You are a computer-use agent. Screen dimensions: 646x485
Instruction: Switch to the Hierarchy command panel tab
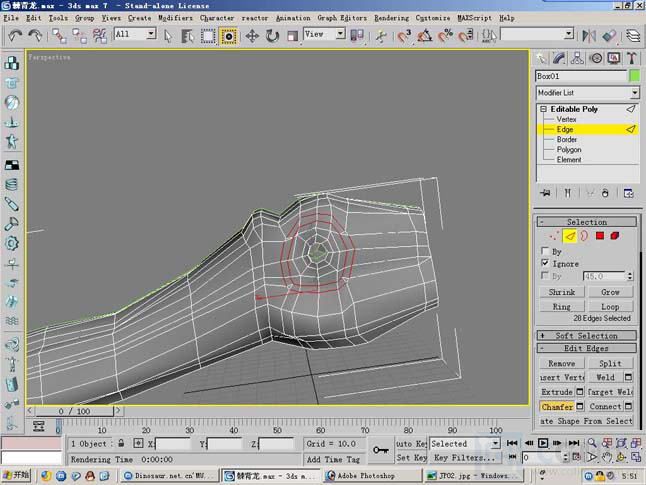pos(577,58)
